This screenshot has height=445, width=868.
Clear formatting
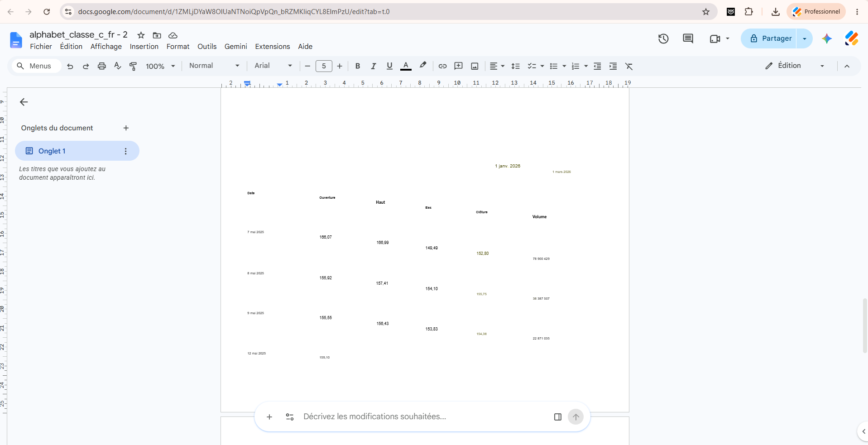(x=629, y=66)
